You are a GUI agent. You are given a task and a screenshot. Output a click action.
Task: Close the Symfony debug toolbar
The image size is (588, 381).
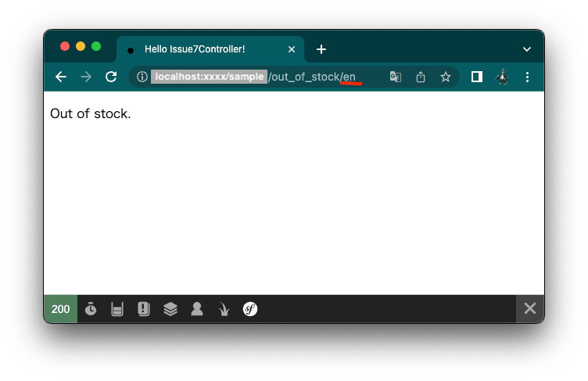[x=530, y=308]
